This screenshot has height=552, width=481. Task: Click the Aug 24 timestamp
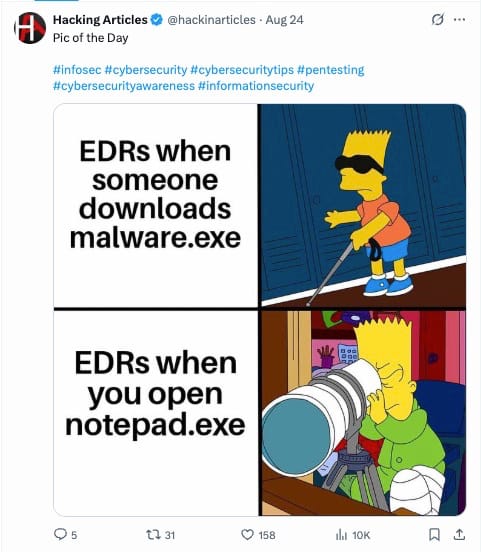[285, 20]
